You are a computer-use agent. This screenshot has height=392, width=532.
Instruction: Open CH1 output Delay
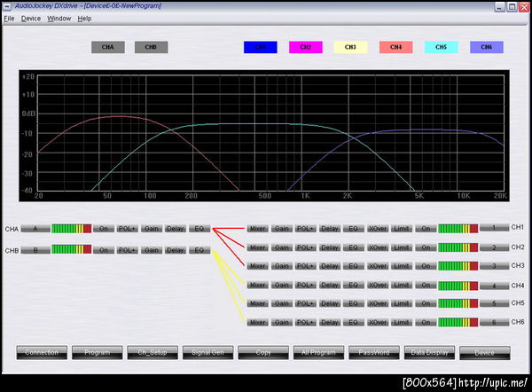330,229
